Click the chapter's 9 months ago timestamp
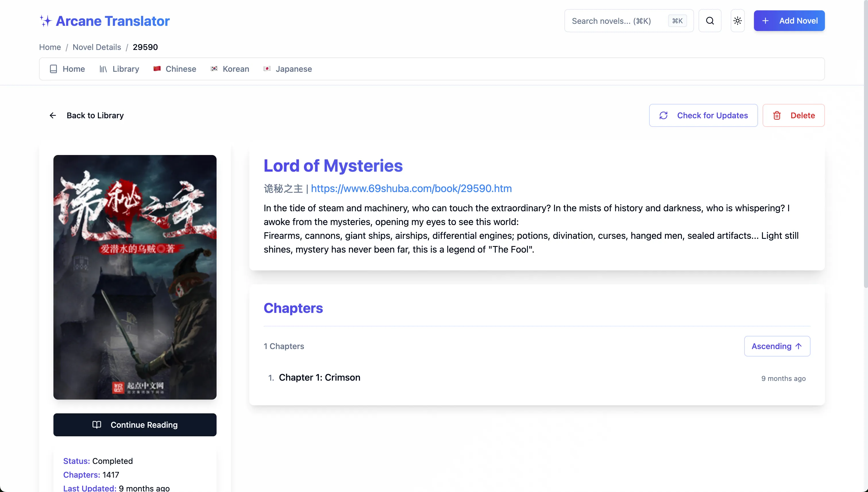This screenshot has height=492, width=868. click(x=783, y=378)
